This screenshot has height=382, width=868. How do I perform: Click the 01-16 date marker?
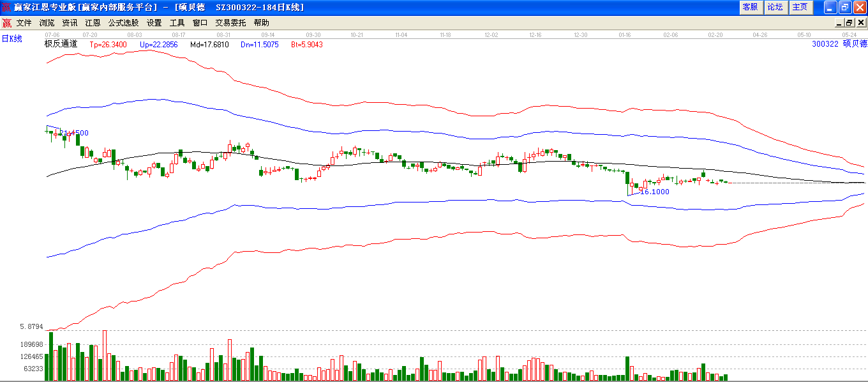625,35
